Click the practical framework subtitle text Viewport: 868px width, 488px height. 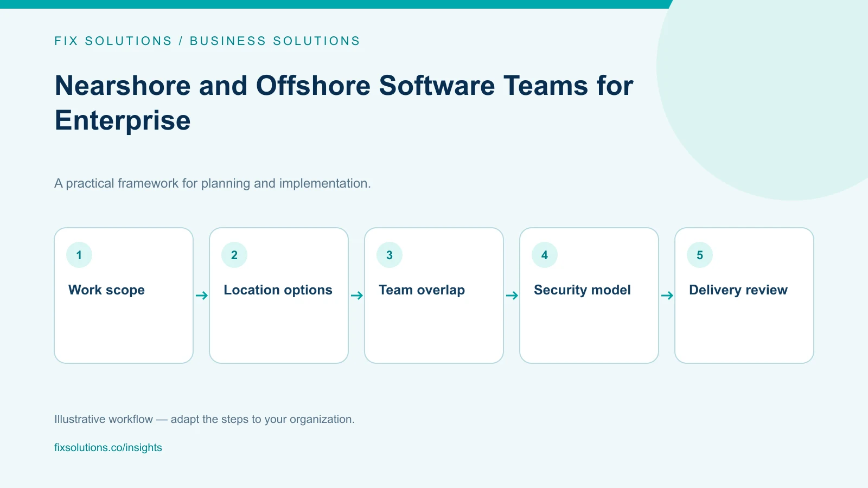(213, 183)
